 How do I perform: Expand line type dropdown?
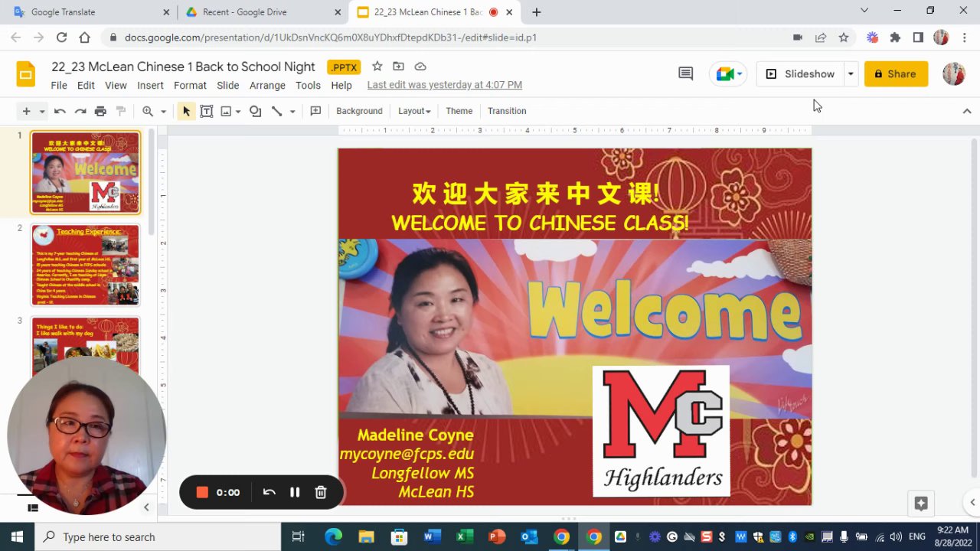292,111
